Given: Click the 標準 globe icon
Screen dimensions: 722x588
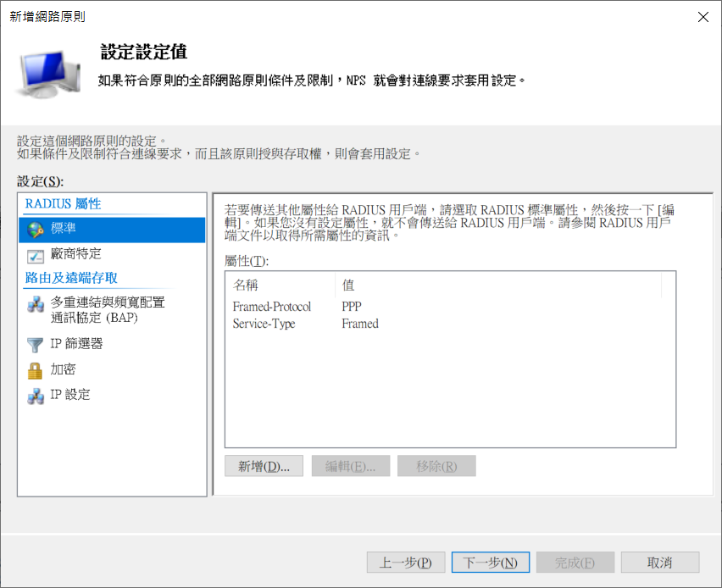Looking at the screenshot, I should (36, 229).
